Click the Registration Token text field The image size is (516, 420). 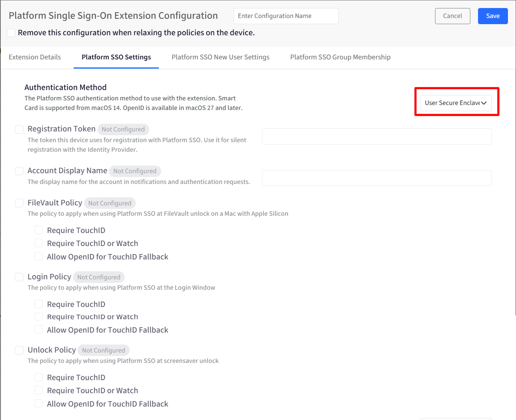pyautogui.click(x=377, y=136)
